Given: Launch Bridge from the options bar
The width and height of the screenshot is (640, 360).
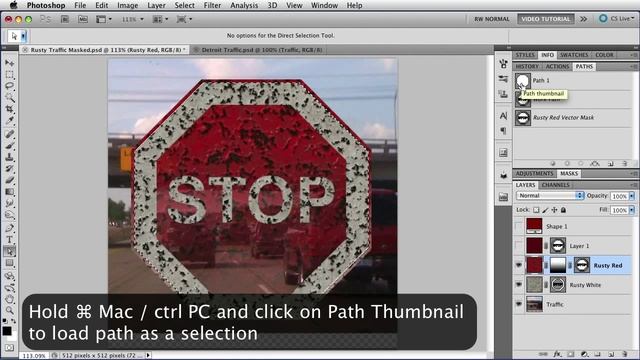Looking at the screenshot, I should 64,19.
